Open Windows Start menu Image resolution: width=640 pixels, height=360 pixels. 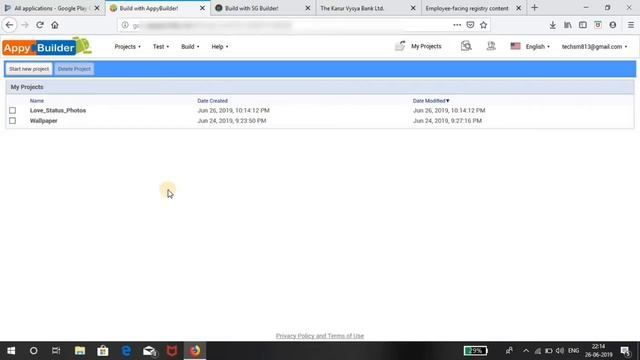click(11, 351)
